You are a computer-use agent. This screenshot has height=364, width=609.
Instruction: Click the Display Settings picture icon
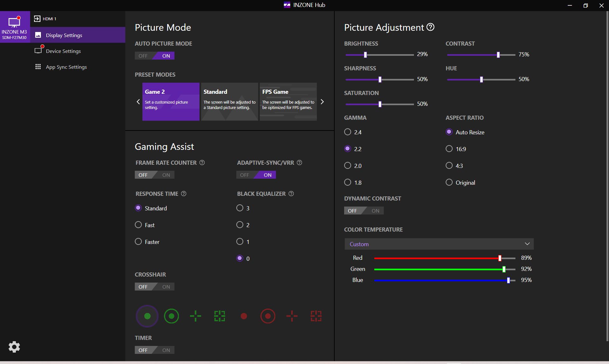(x=38, y=35)
